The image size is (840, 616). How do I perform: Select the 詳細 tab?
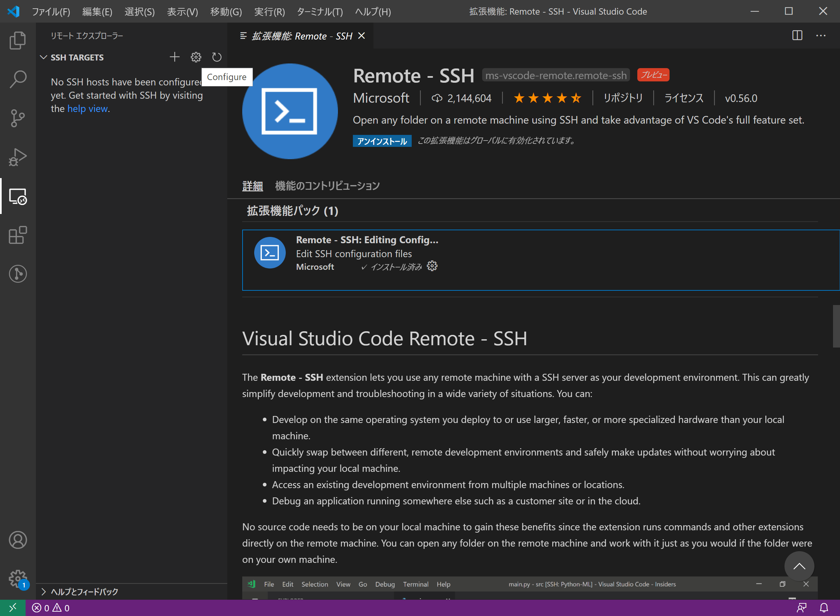(253, 186)
